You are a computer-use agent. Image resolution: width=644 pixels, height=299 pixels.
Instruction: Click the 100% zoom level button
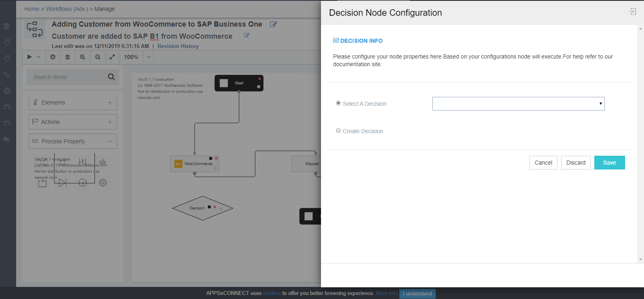(x=131, y=57)
